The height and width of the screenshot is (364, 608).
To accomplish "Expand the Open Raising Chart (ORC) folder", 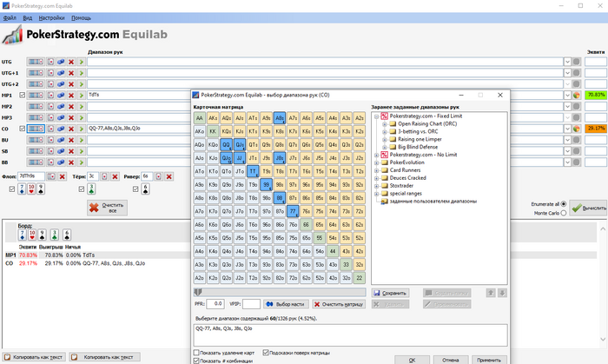I will [384, 124].
